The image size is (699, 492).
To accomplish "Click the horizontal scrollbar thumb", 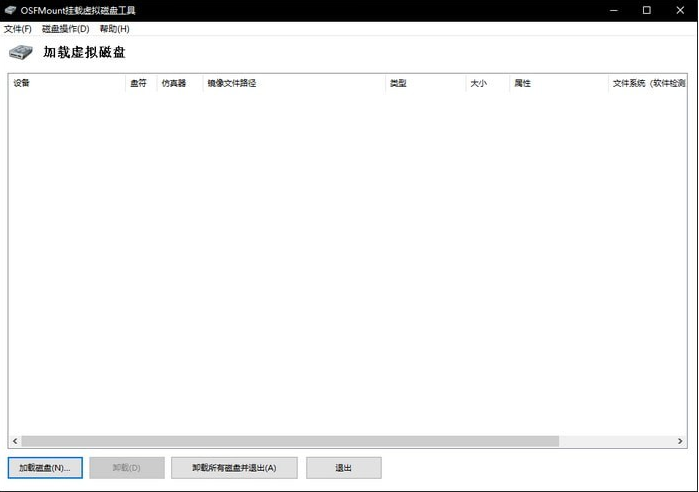I will coord(290,441).
